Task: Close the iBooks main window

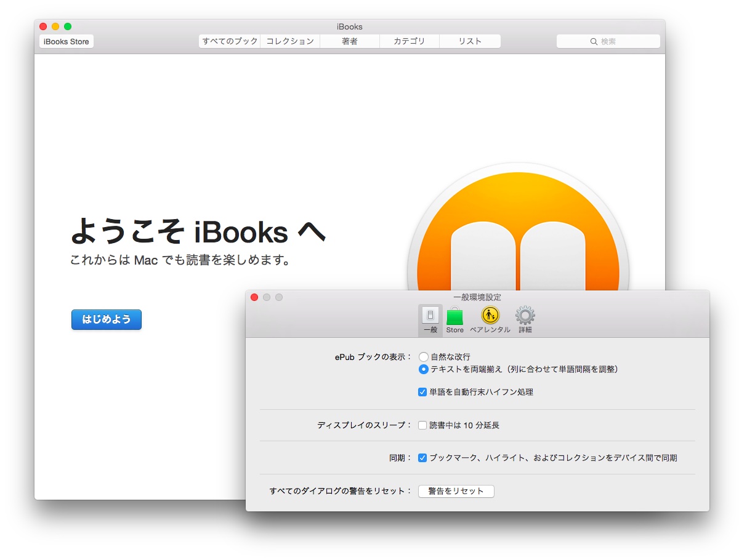Action: pyautogui.click(x=43, y=26)
